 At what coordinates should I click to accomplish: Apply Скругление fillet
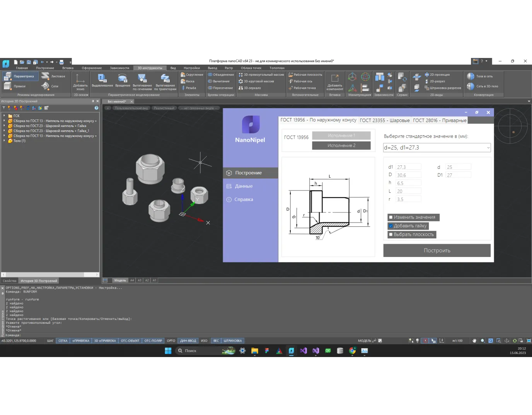(192, 75)
